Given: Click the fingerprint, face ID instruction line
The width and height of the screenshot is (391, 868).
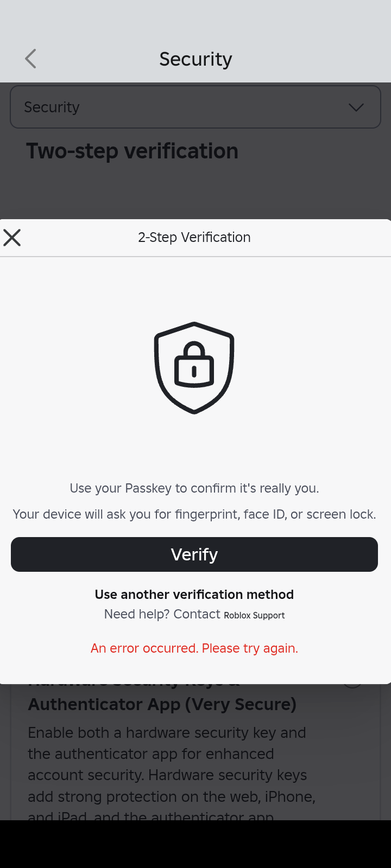Looking at the screenshot, I should tap(194, 514).
